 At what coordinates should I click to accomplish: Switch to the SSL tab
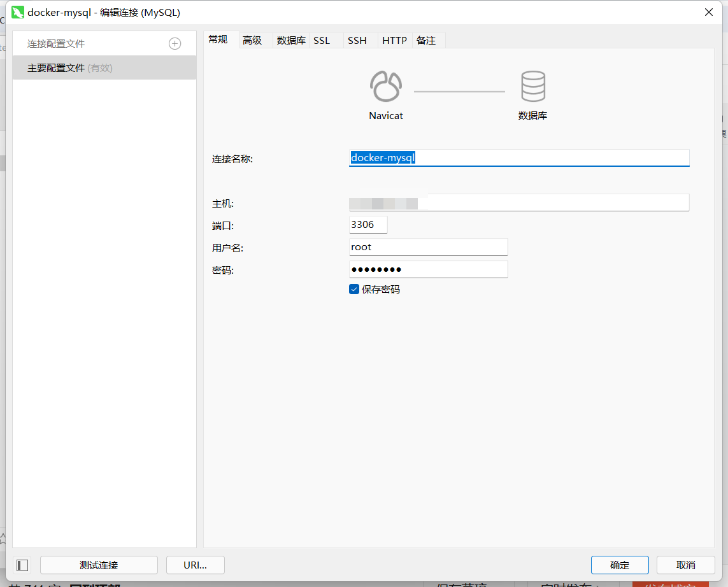coord(322,40)
